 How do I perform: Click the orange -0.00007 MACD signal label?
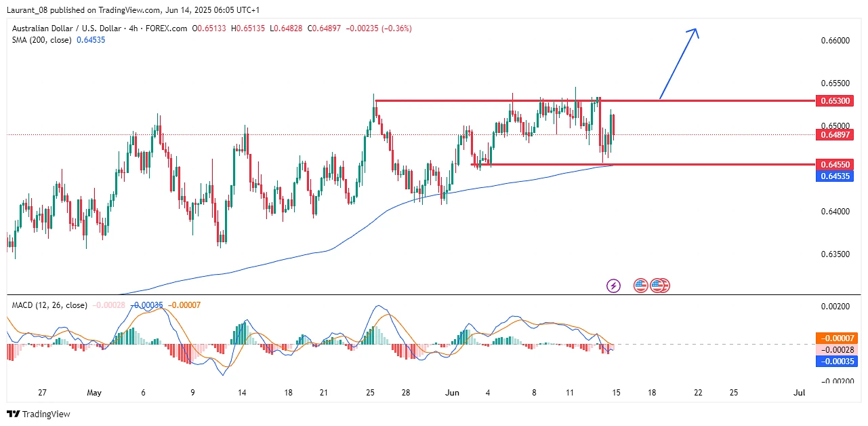(x=836, y=338)
